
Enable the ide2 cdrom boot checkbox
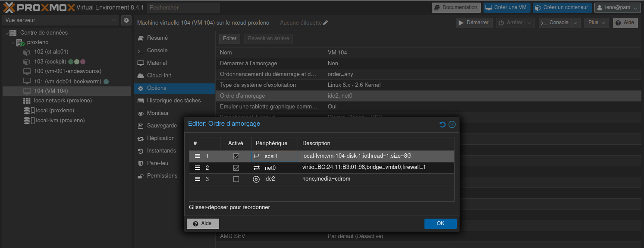click(x=236, y=179)
